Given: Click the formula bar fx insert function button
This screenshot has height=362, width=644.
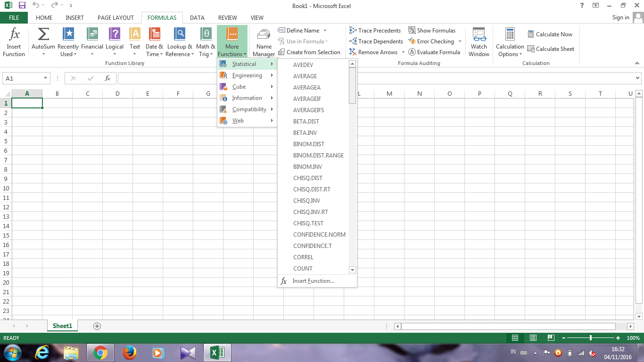Looking at the screenshot, I should pyautogui.click(x=107, y=78).
